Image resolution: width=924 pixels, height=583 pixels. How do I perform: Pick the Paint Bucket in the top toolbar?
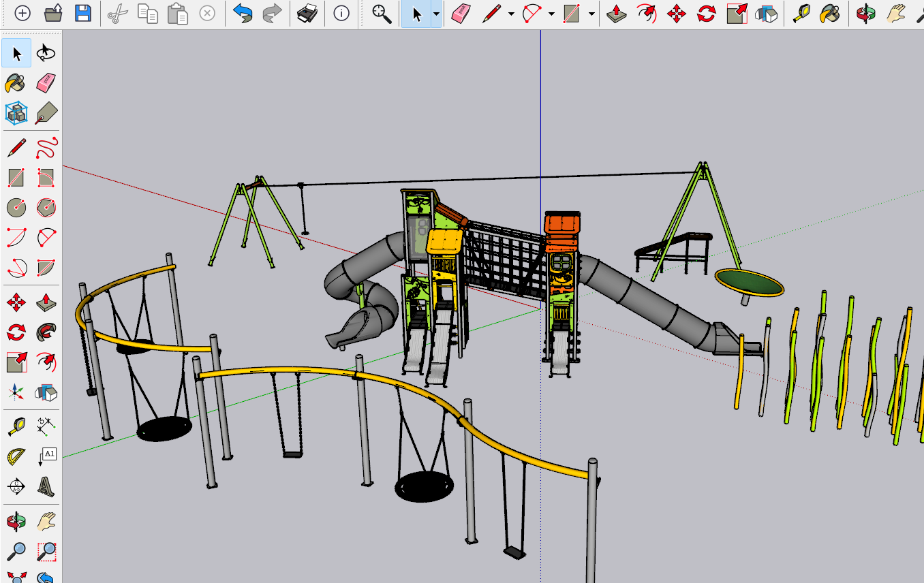(x=831, y=14)
